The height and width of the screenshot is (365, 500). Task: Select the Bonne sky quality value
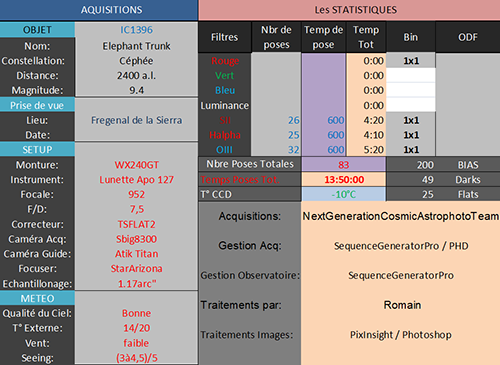(x=136, y=313)
